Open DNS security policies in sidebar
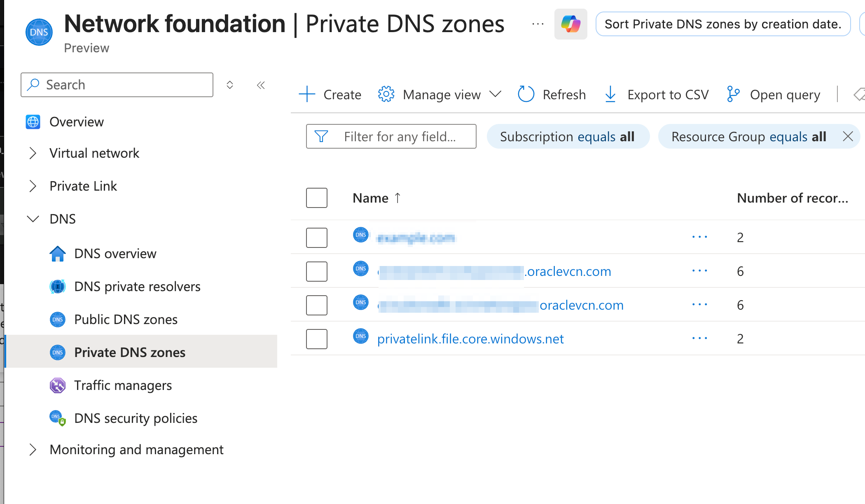The image size is (865, 504). point(136,418)
